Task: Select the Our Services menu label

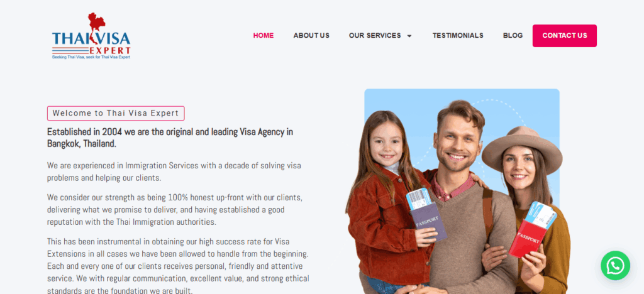Action: (x=375, y=36)
